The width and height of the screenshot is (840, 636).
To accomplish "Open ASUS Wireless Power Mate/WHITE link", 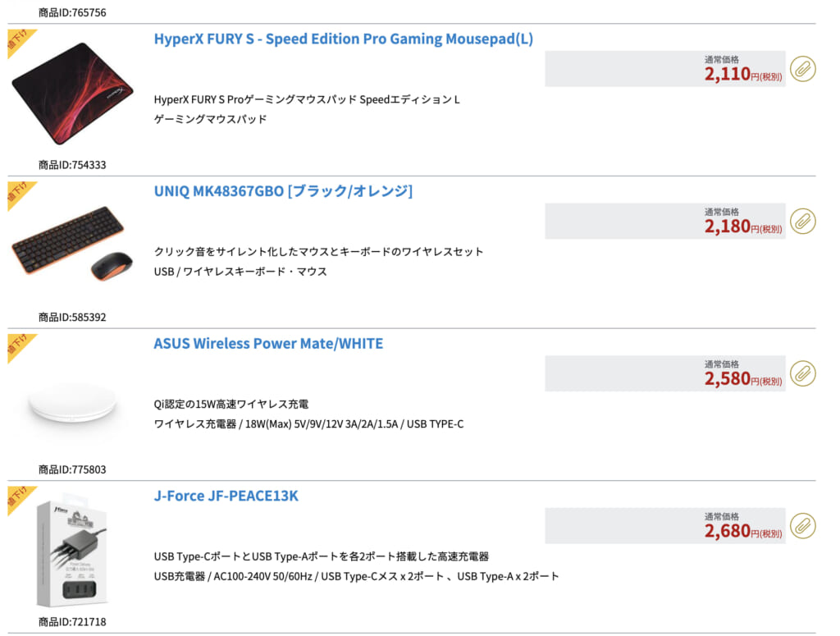I will 268,344.
